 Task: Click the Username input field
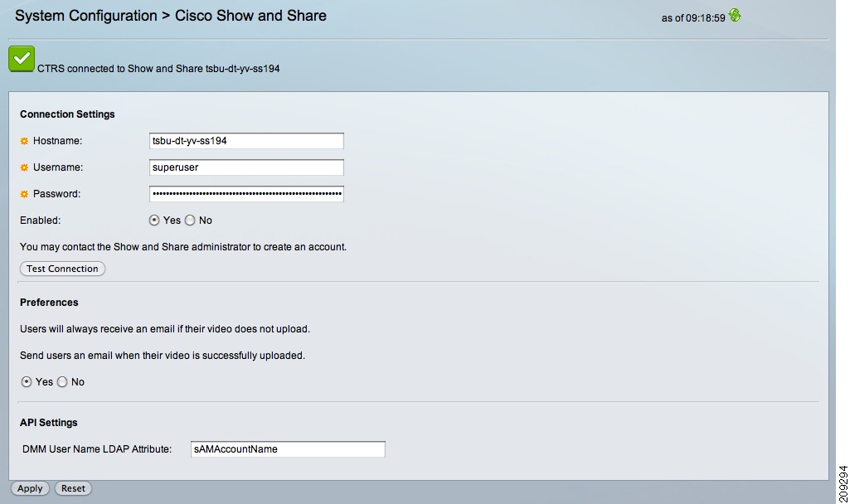246,167
